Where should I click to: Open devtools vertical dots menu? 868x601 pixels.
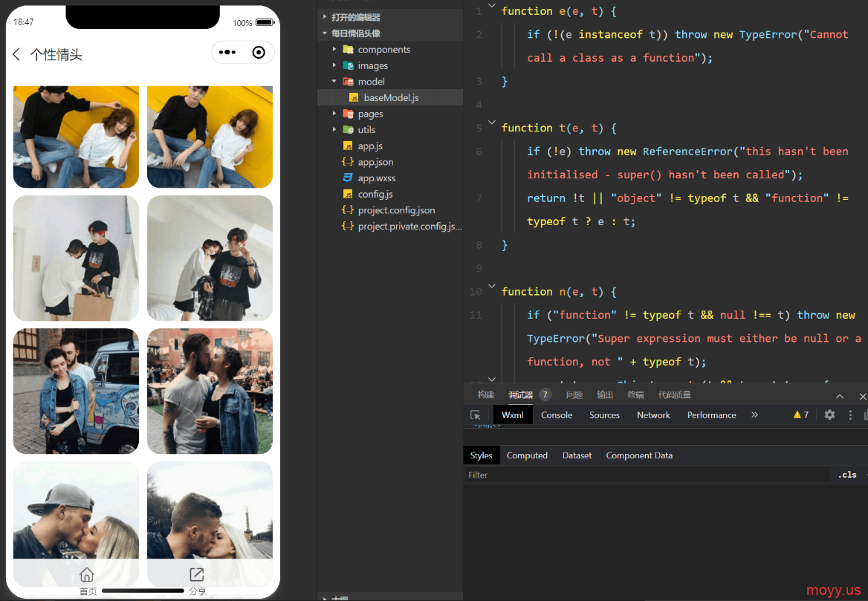(x=850, y=415)
